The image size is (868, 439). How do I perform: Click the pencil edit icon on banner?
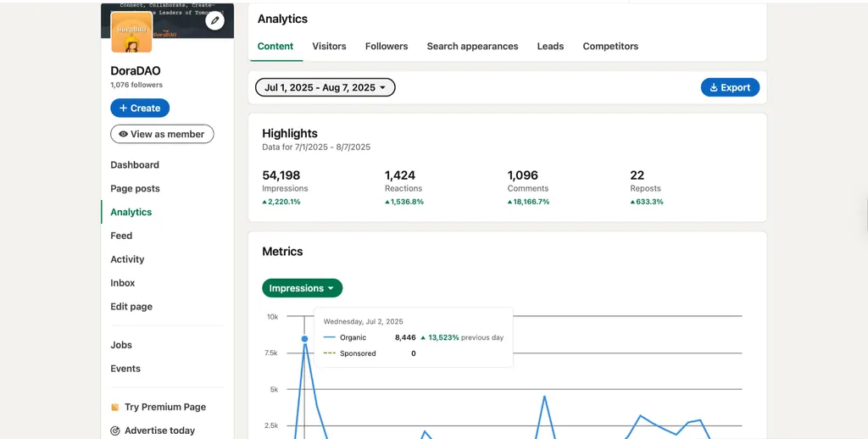pos(214,21)
